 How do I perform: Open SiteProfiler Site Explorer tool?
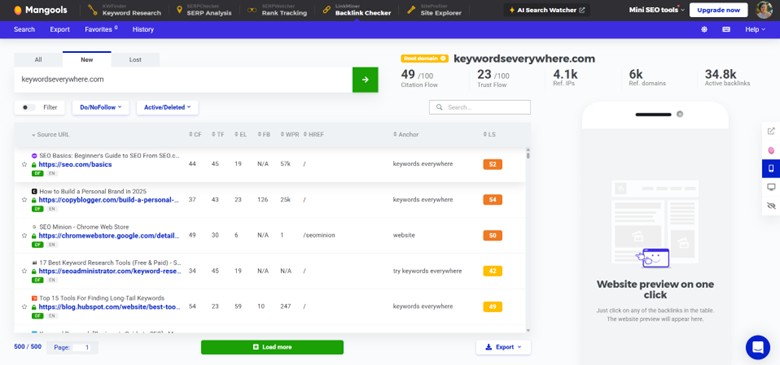[x=434, y=10]
